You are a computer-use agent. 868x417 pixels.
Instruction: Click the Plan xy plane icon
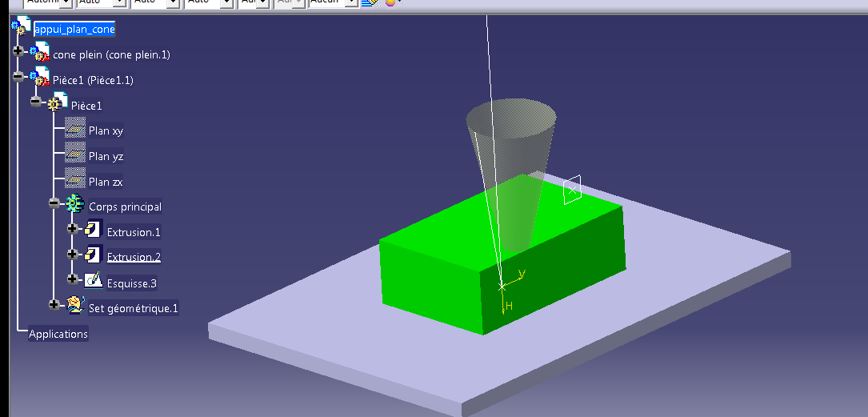(75, 130)
